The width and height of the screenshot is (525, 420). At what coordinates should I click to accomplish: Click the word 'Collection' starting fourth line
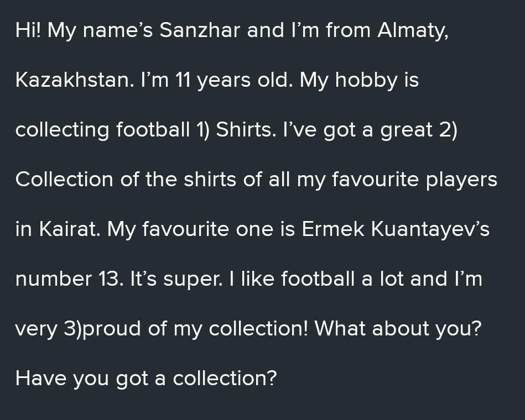[64, 180]
